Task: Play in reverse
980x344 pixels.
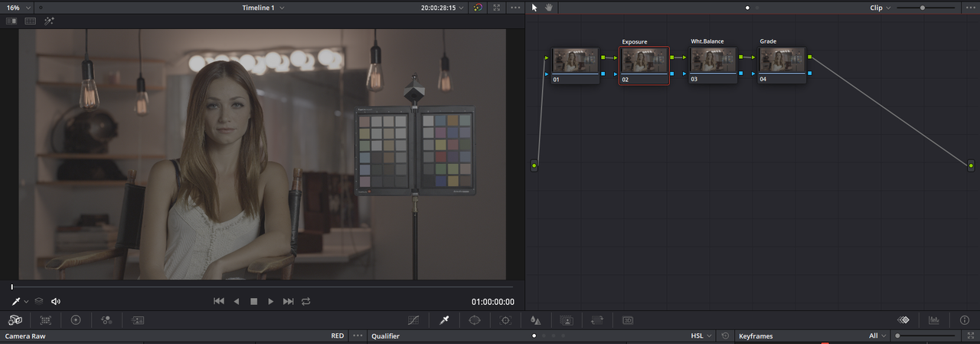Action: [x=237, y=302]
